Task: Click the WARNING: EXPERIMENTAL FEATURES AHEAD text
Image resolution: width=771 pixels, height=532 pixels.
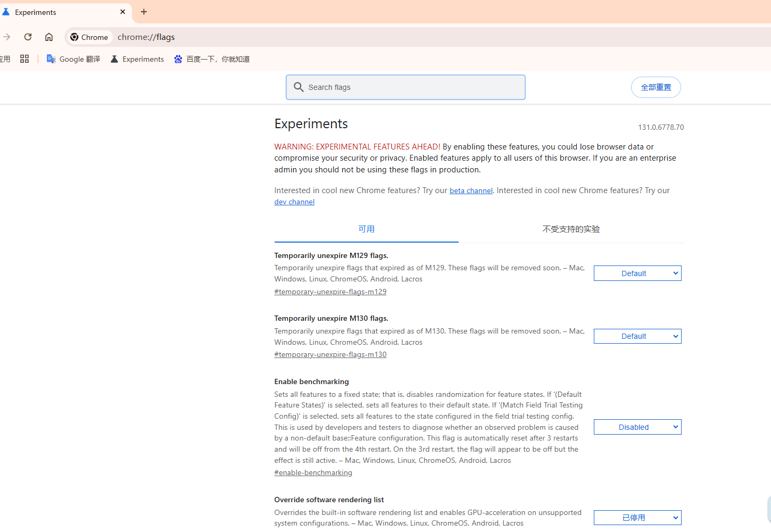Action: [x=357, y=147]
